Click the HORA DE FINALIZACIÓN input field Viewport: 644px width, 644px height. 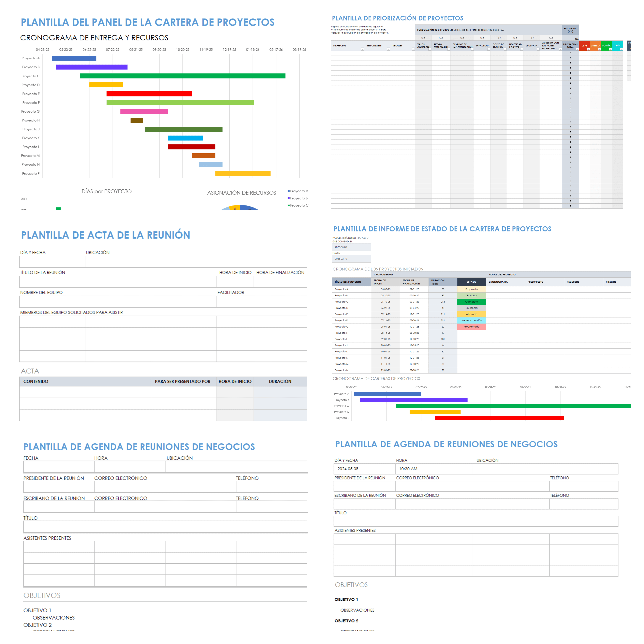click(x=280, y=282)
